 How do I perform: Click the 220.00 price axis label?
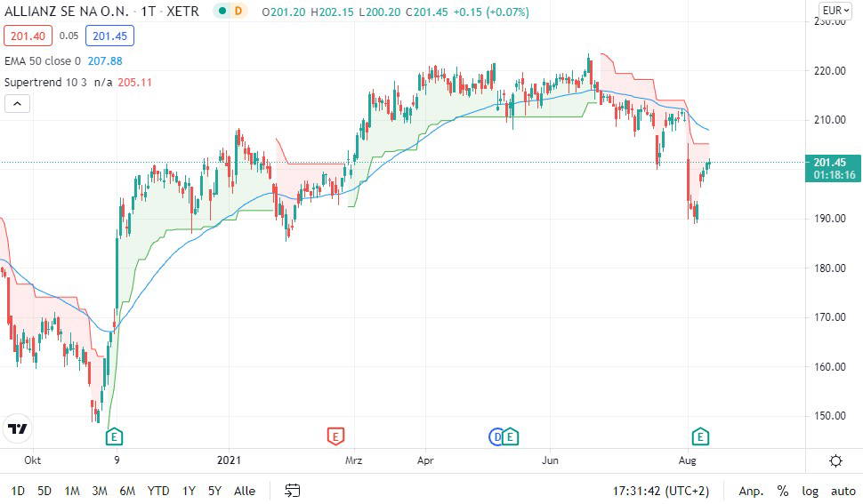829,70
